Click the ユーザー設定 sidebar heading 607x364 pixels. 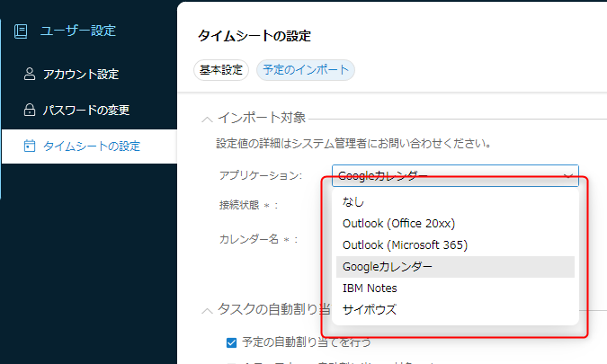[x=77, y=31]
